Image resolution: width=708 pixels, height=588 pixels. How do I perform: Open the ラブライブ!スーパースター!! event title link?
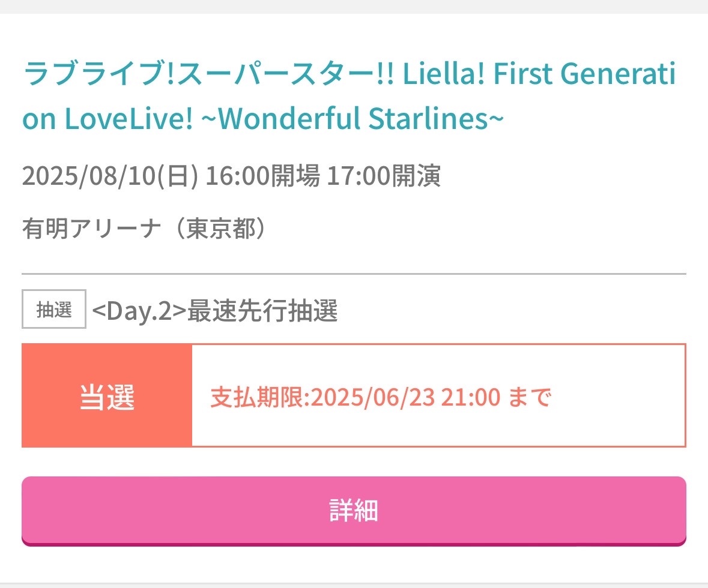click(349, 95)
